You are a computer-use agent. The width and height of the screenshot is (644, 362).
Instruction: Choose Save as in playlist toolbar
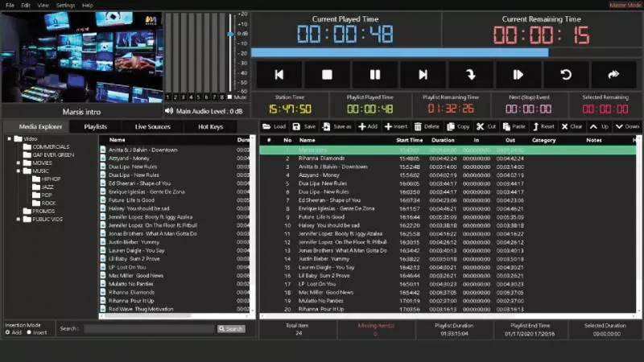pos(336,127)
